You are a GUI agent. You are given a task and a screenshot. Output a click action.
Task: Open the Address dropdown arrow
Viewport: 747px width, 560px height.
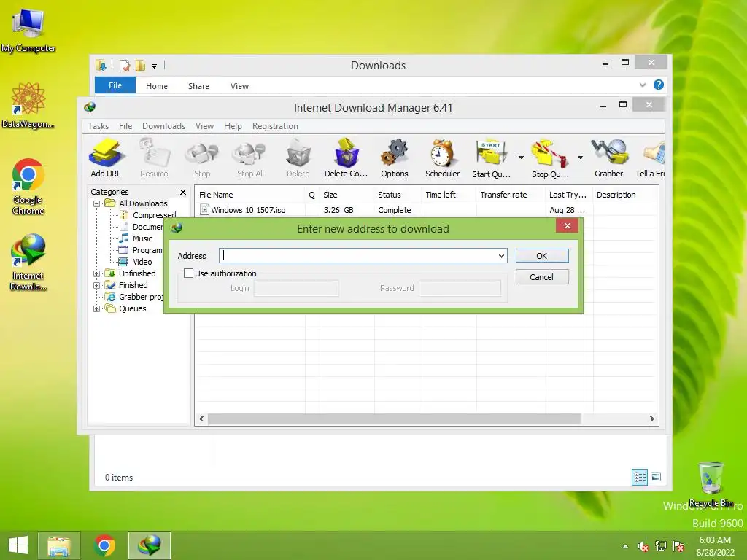pyautogui.click(x=501, y=256)
